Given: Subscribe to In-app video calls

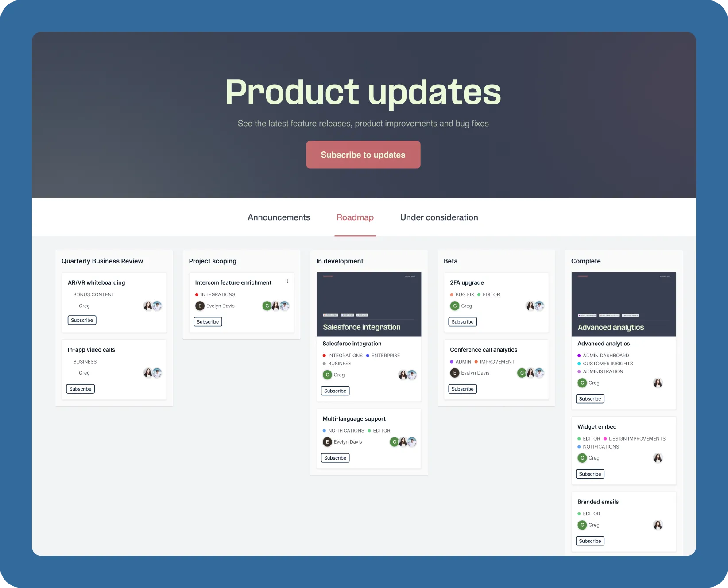Looking at the screenshot, I should [80, 389].
